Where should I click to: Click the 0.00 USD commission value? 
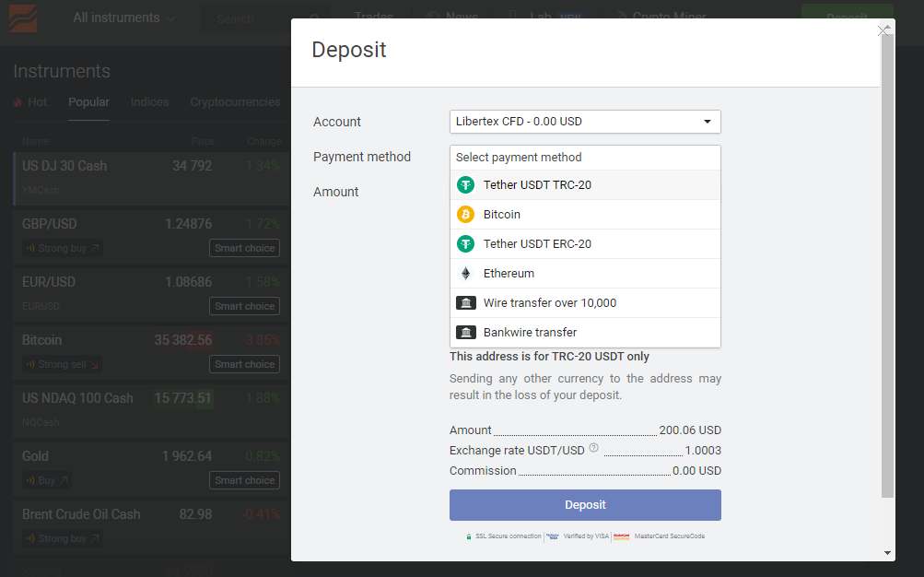(x=697, y=471)
